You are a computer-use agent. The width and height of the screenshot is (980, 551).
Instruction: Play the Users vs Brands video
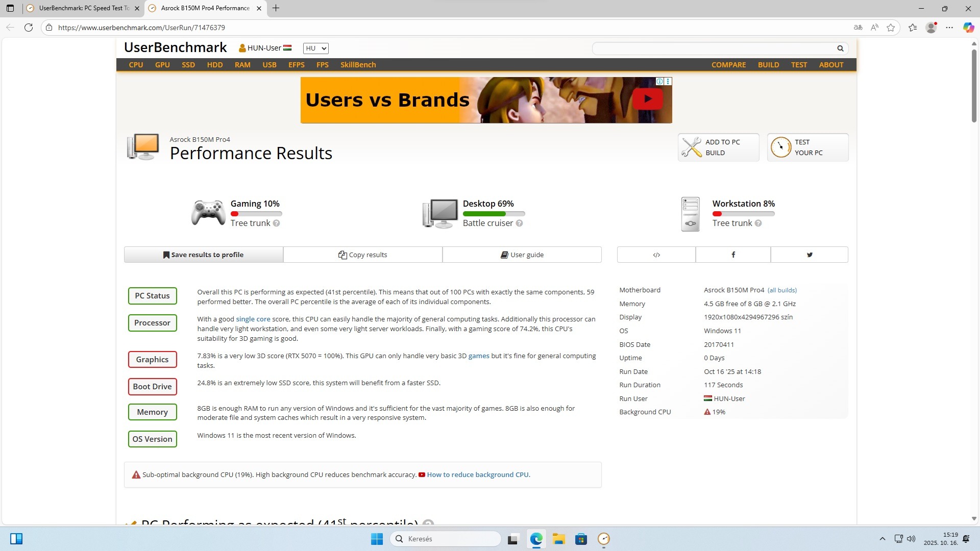pos(647,99)
